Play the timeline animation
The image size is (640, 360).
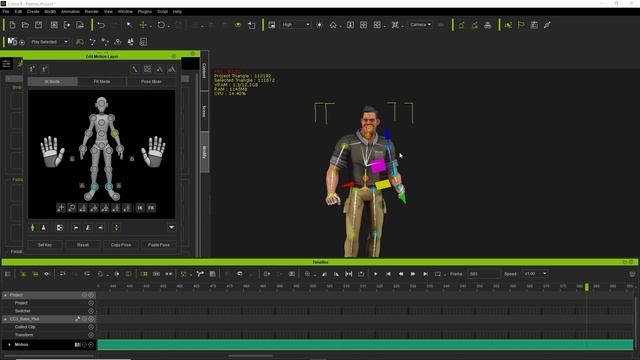coord(376,274)
